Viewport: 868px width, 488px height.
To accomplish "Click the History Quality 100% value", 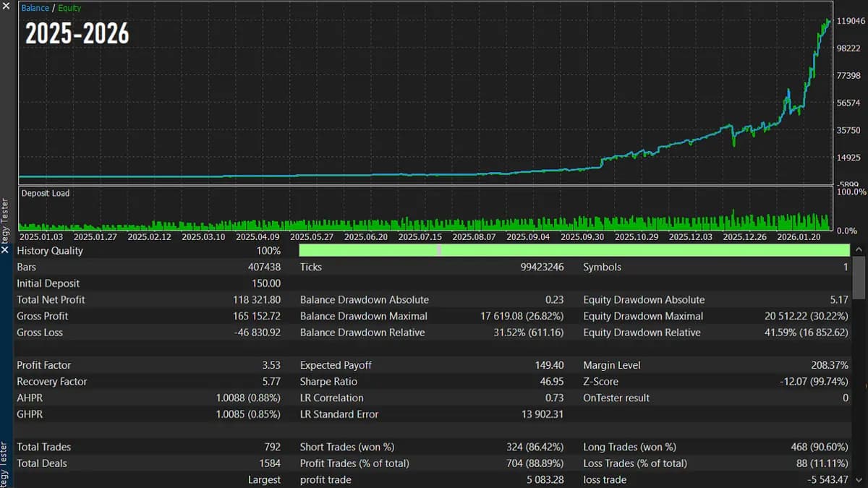I will pyautogui.click(x=268, y=250).
